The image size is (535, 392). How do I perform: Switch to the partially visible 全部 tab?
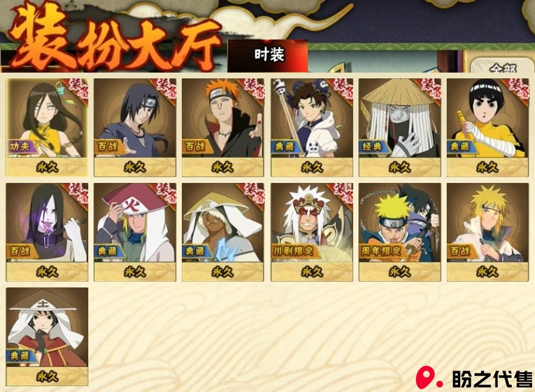pyautogui.click(x=502, y=66)
